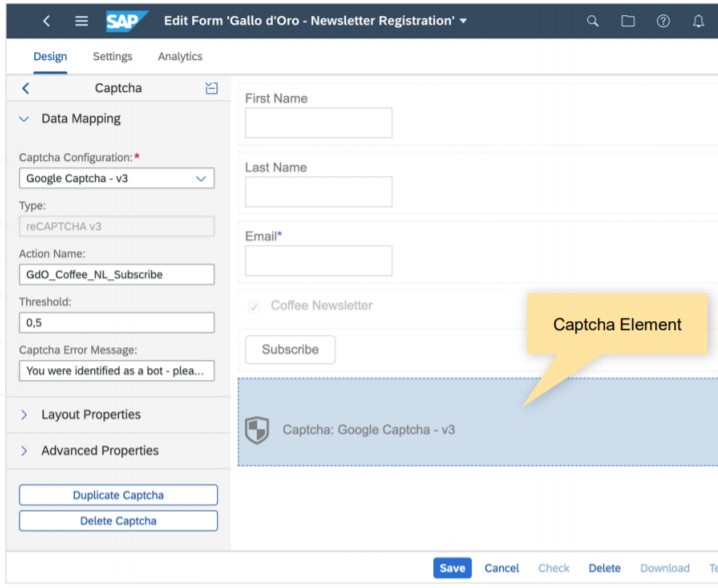Open the search magnifier icon
The width and height of the screenshot is (718, 588).
(593, 21)
